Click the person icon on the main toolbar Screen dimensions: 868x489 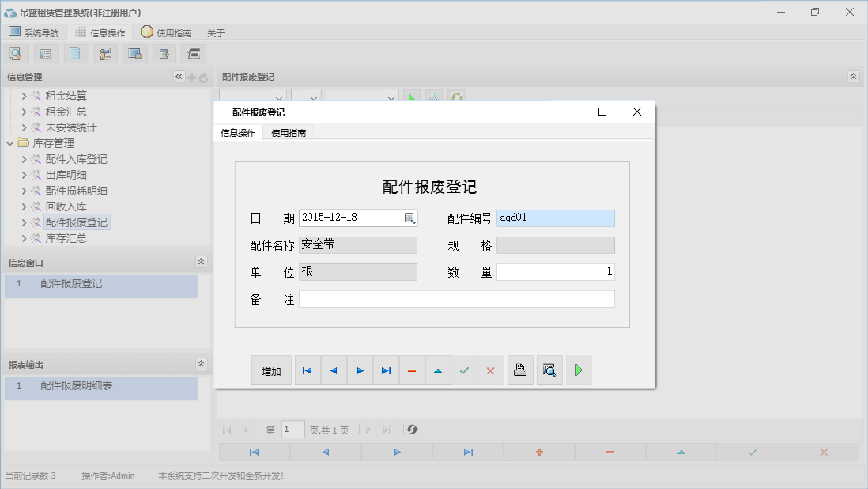[x=106, y=53]
